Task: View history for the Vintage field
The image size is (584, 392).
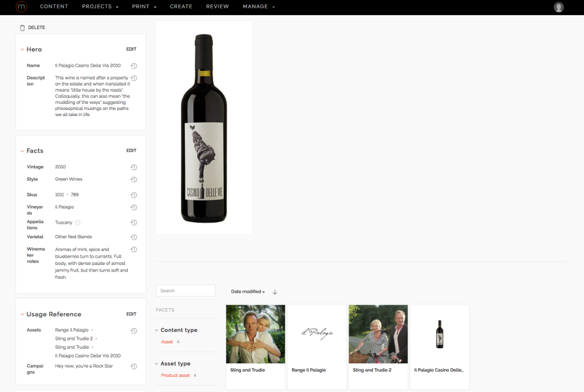Action: [x=134, y=167]
